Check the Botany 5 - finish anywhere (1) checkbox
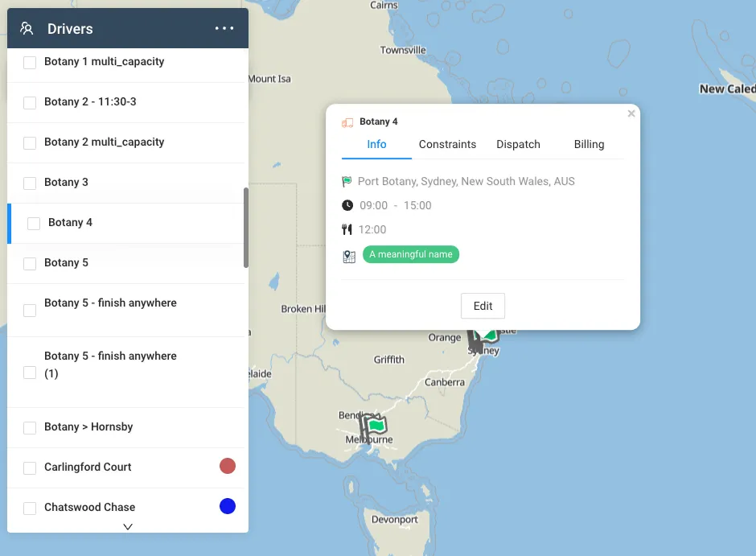 (x=30, y=373)
